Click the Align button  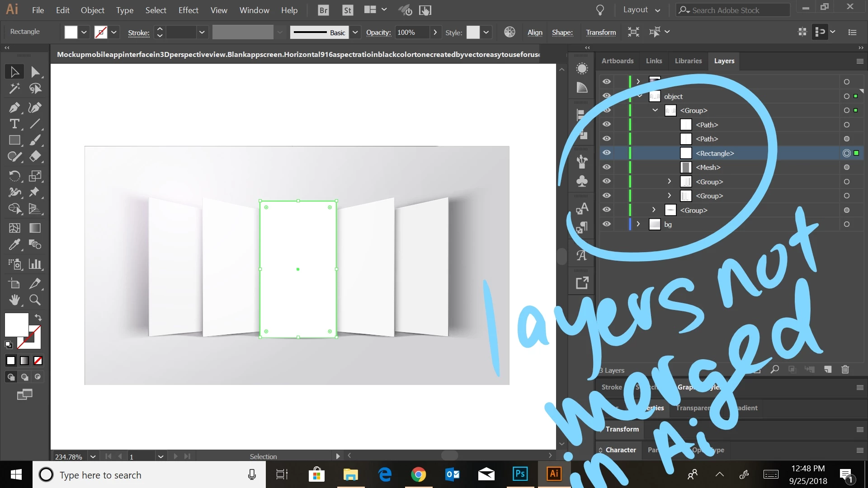tap(535, 33)
